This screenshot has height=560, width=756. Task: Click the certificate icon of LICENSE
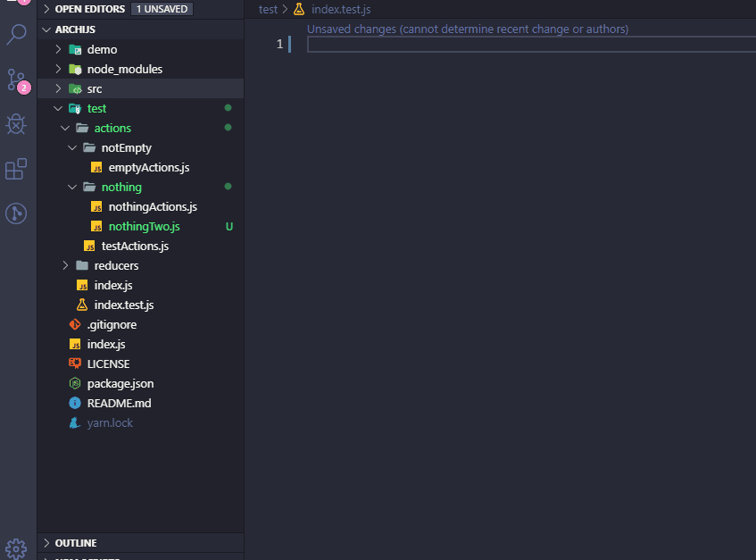point(75,364)
